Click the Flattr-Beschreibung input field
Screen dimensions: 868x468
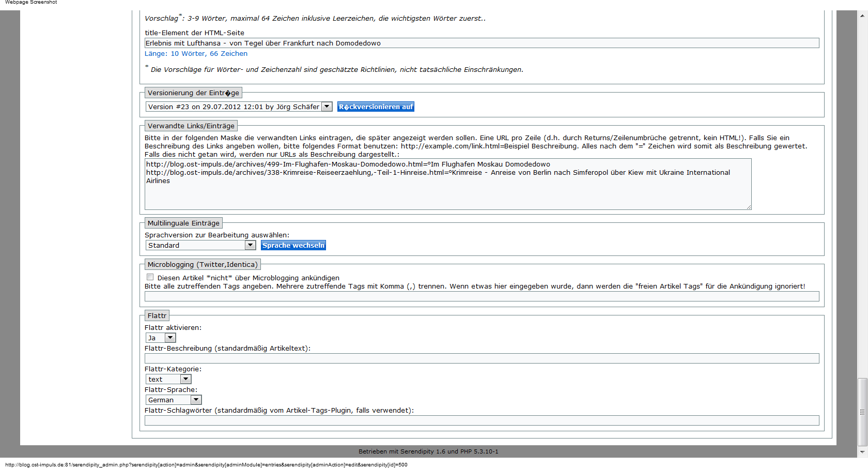click(482, 358)
